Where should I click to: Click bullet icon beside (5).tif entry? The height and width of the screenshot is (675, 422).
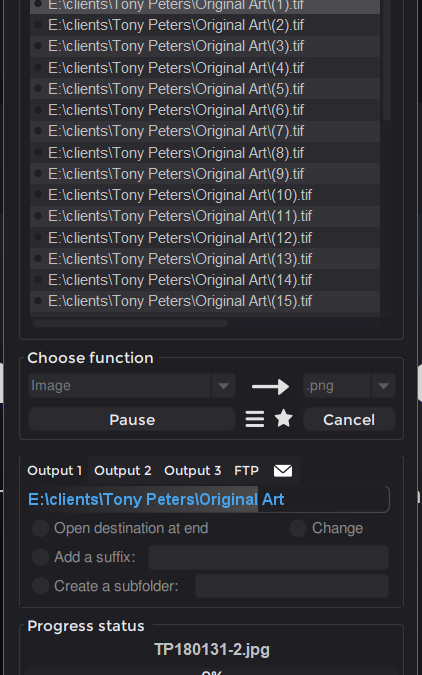pos(38,89)
